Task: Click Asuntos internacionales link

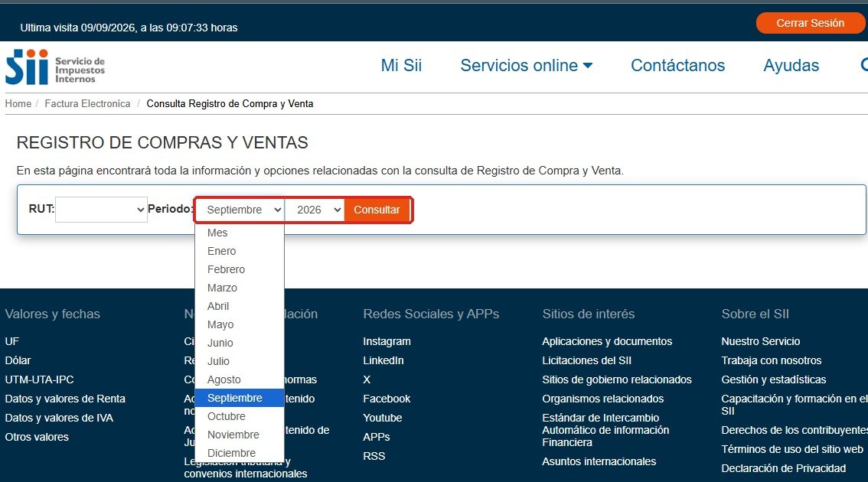Action: (599, 461)
